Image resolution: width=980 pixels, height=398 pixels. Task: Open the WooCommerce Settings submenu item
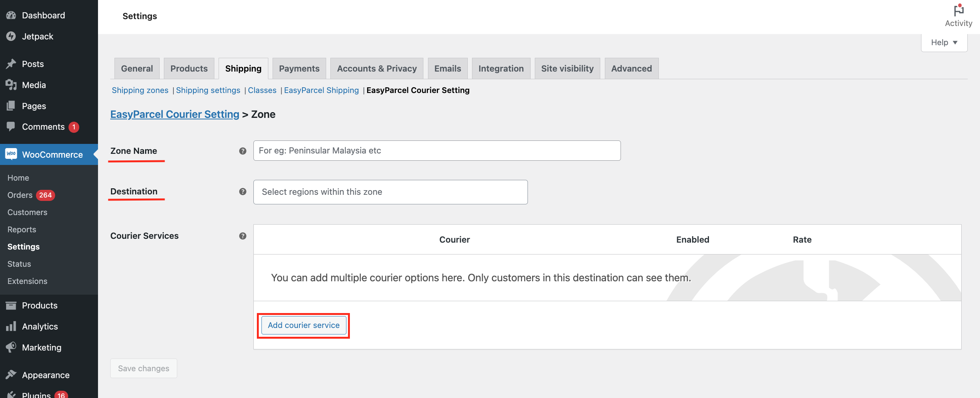point(24,247)
